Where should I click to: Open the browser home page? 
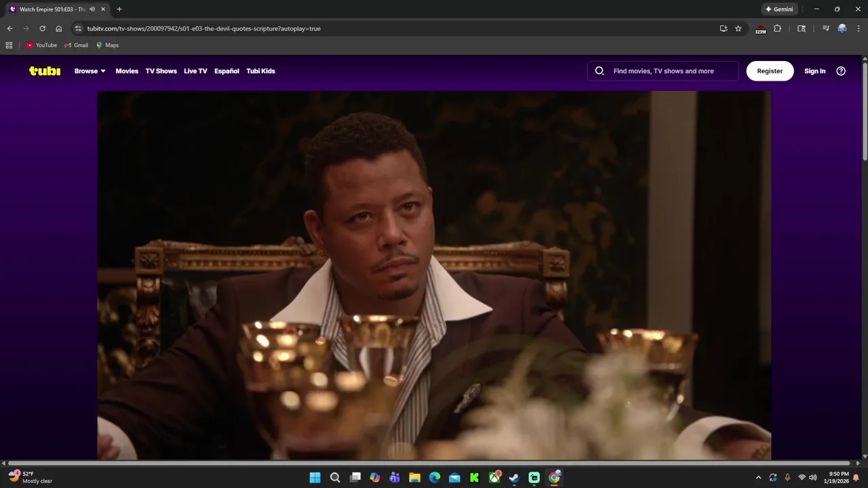coord(59,28)
